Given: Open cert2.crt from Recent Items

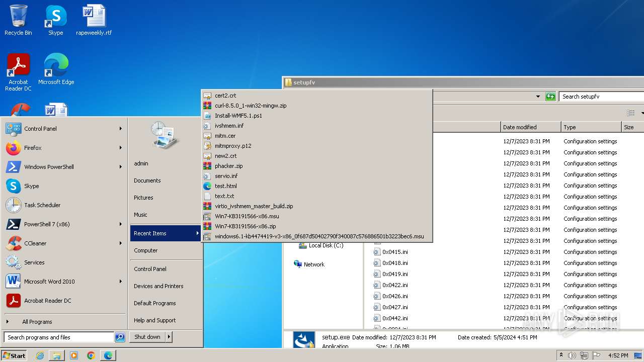Looking at the screenshot, I should pyautogui.click(x=316, y=96).
